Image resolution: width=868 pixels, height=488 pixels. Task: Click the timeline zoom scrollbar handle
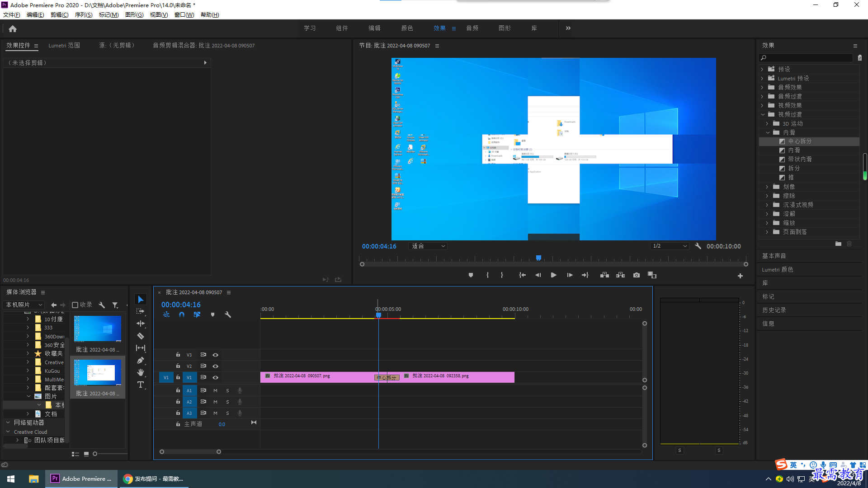point(219,452)
